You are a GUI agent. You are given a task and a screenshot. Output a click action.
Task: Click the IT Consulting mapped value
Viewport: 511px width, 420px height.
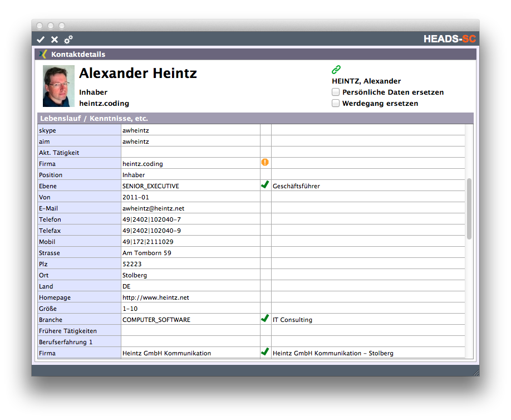pyautogui.click(x=292, y=320)
